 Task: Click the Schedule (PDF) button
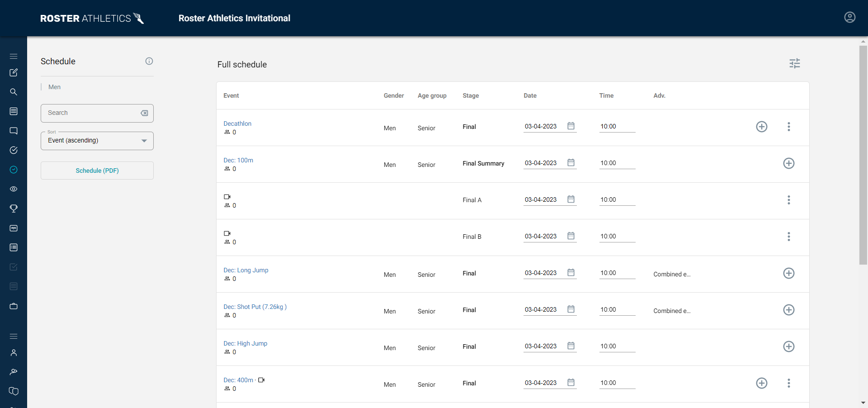(97, 171)
